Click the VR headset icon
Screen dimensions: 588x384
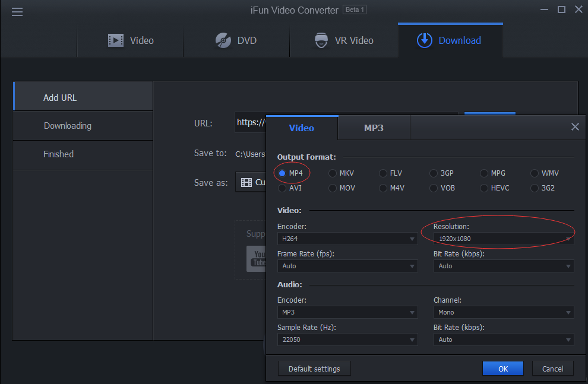pos(321,40)
